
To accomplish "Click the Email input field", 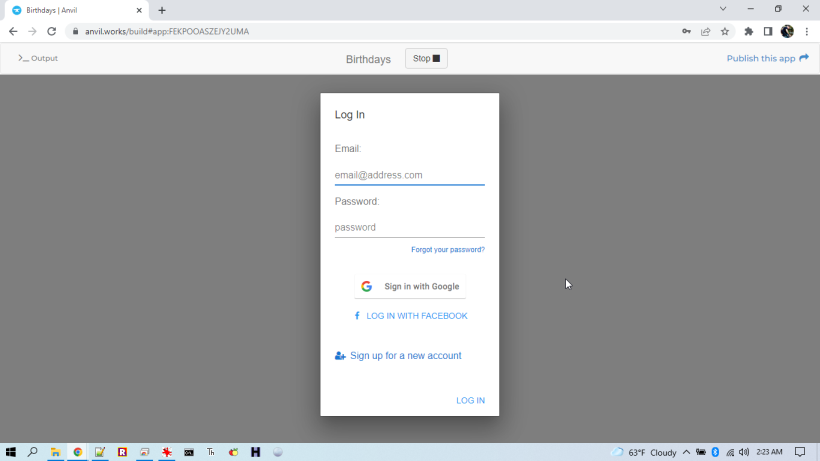I will 409,175.
